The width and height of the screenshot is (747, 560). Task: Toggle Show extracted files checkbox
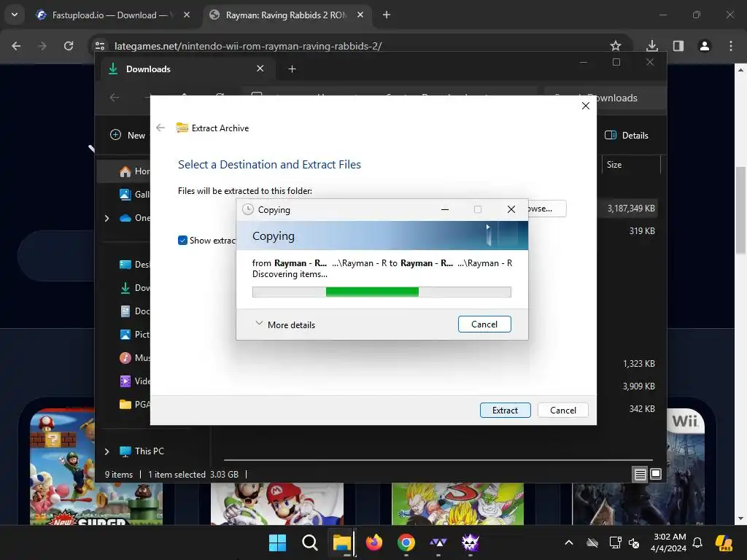182,241
